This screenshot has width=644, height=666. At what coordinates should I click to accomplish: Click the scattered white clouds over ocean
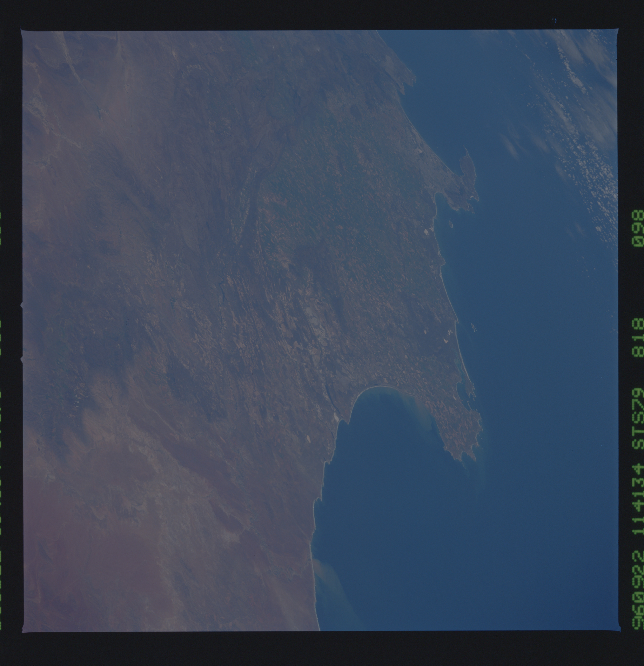tap(592, 163)
